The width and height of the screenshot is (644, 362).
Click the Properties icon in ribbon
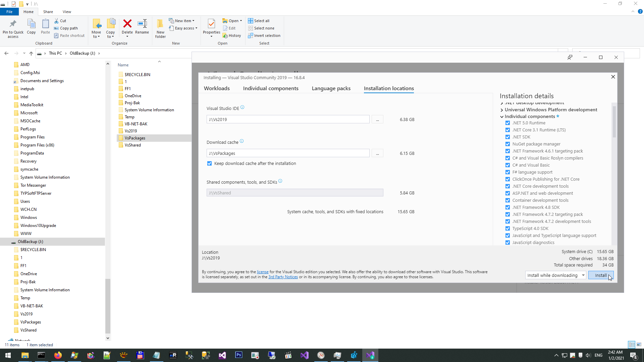point(211,24)
